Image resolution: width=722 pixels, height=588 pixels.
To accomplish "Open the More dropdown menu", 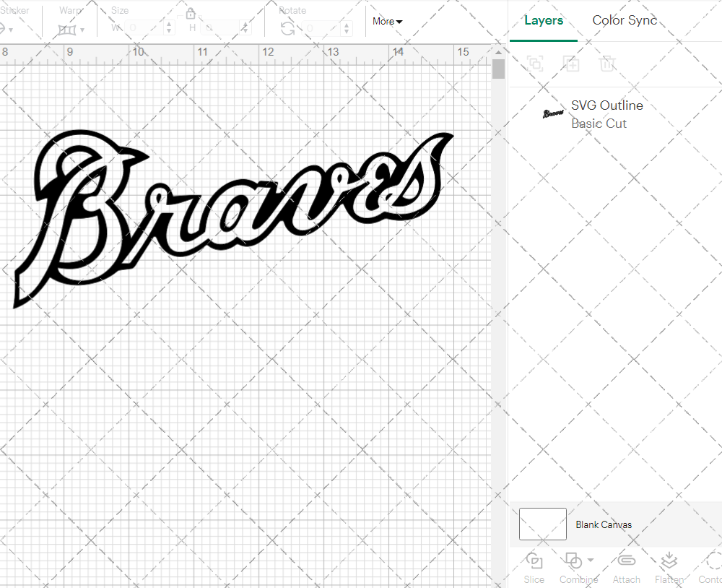I will 388,22.
